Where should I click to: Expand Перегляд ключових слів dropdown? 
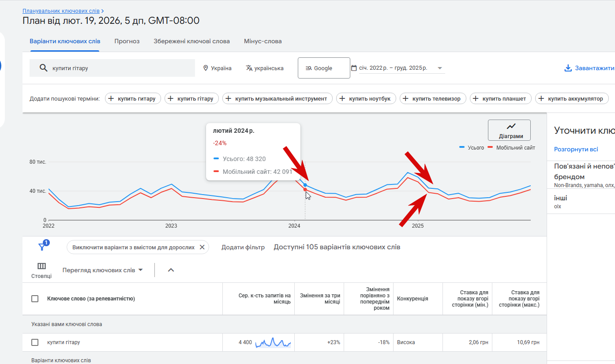click(103, 270)
